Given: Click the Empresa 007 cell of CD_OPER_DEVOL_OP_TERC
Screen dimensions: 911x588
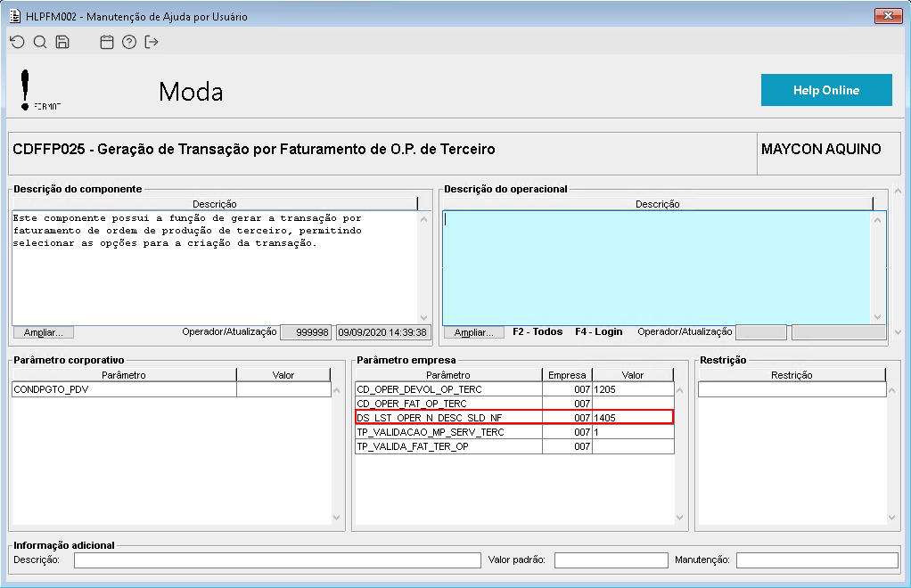Looking at the screenshot, I should [567, 389].
